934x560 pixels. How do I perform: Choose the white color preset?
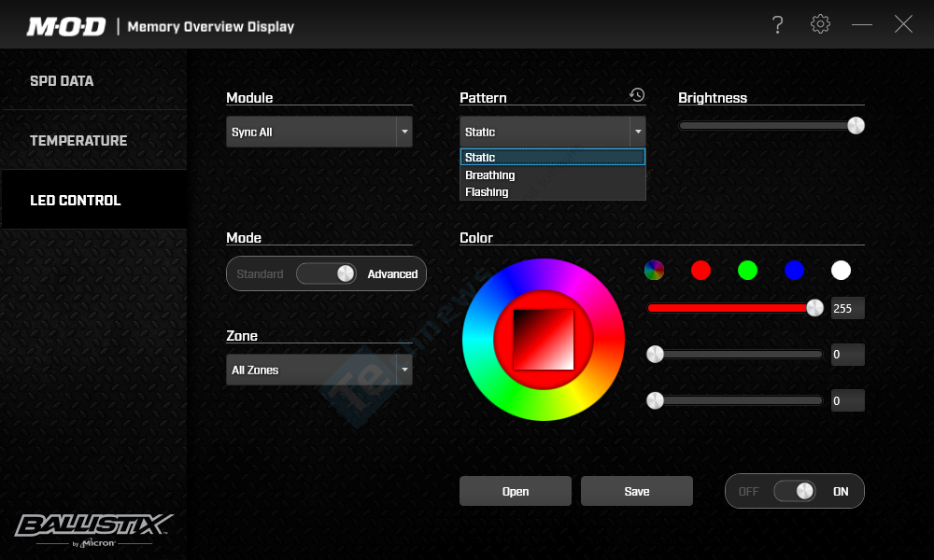pyautogui.click(x=842, y=270)
